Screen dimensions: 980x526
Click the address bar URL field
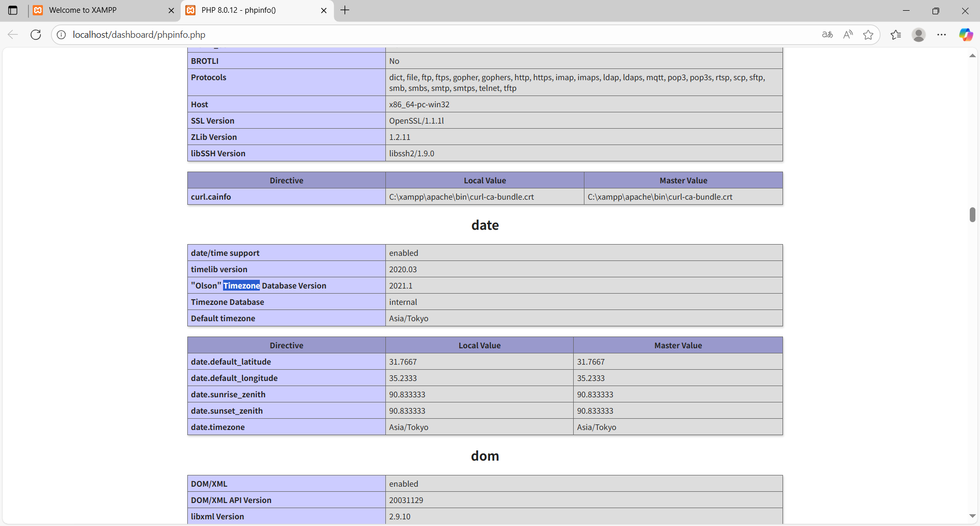click(x=408, y=35)
